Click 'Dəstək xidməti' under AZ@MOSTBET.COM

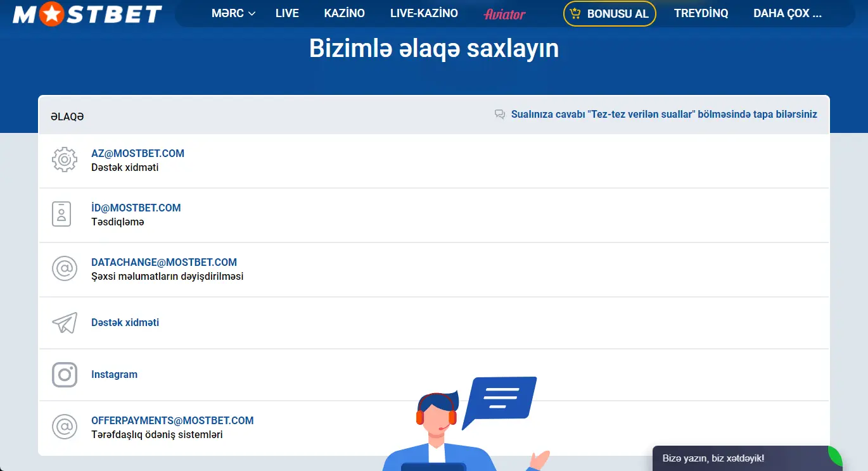tap(125, 168)
